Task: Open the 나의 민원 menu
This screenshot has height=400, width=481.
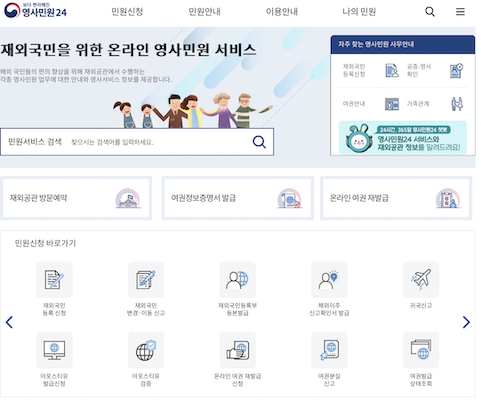Action: (359, 12)
